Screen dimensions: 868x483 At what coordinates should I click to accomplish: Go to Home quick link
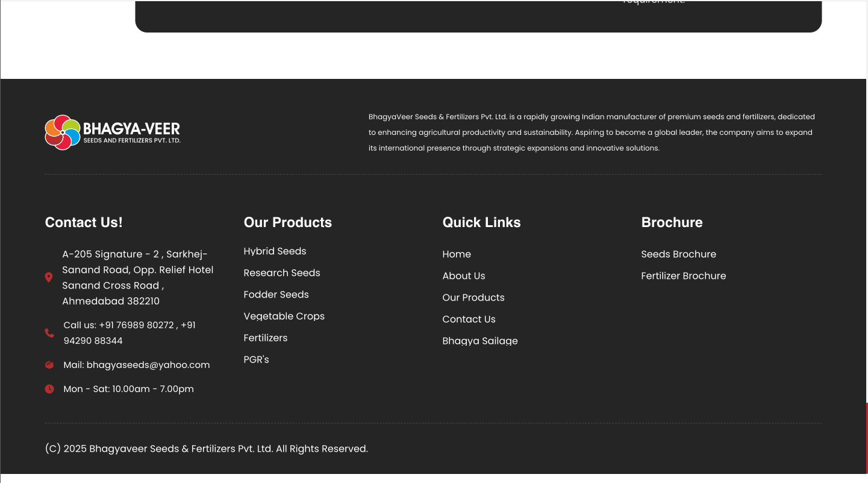point(457,254)
